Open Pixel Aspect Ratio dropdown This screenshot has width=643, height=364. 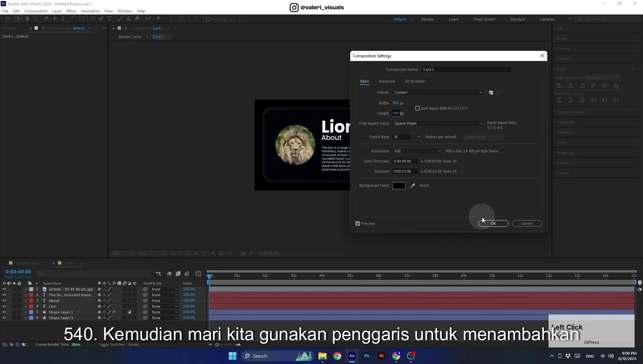(x=438, y=123)
